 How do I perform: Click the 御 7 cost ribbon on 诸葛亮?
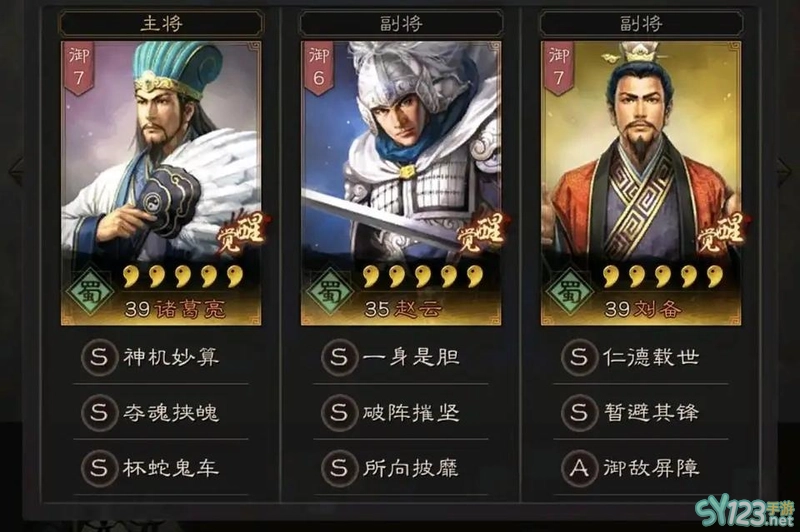[x=79, y=68]
